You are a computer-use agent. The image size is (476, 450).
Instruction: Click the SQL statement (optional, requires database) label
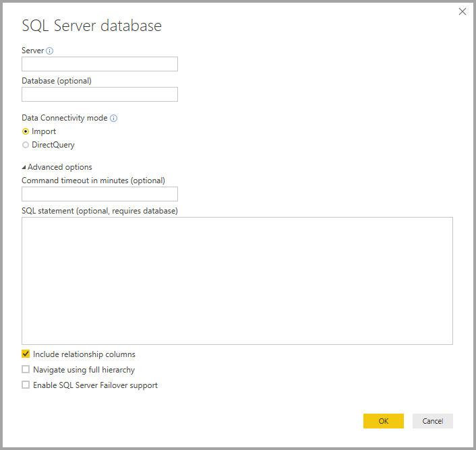coord(100,211)
